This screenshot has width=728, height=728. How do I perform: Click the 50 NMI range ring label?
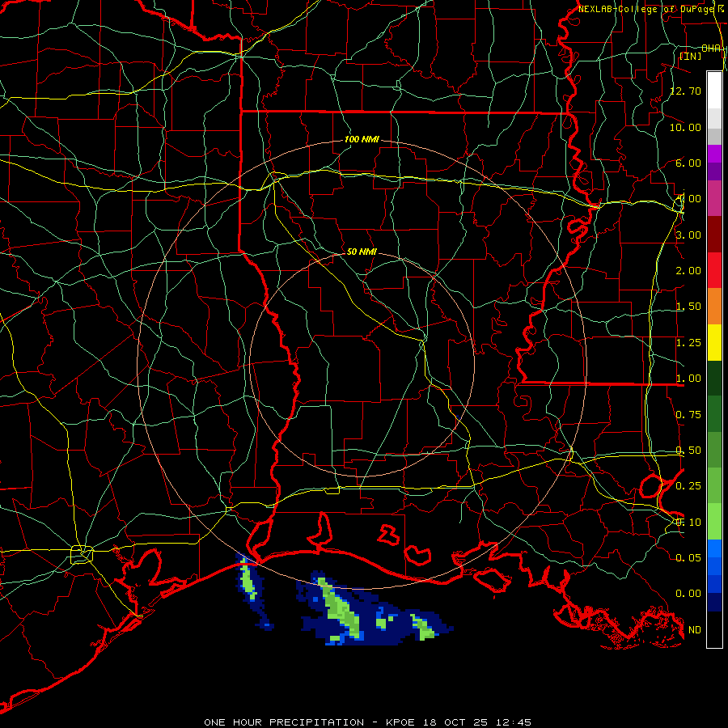(x=362, y=252)
